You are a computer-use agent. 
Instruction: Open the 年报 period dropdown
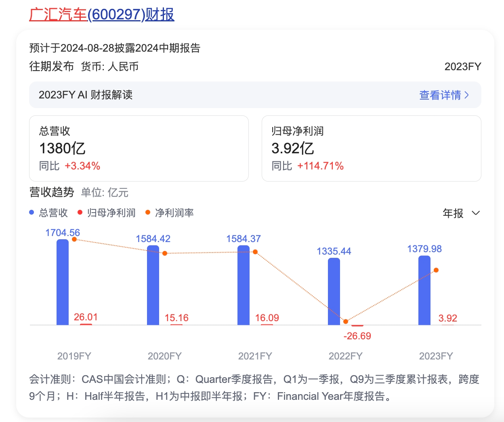tap(461, 213)
